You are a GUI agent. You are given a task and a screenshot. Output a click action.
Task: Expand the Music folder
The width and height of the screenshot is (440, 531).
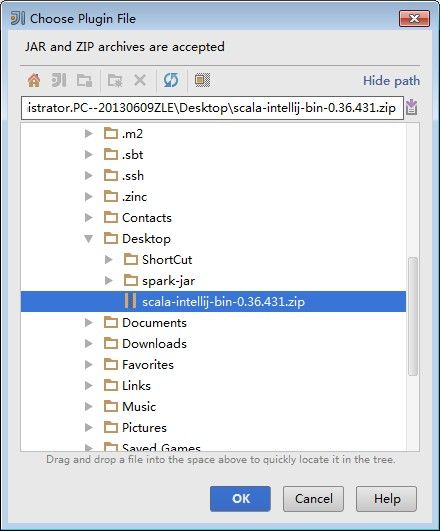click(89, 406)
